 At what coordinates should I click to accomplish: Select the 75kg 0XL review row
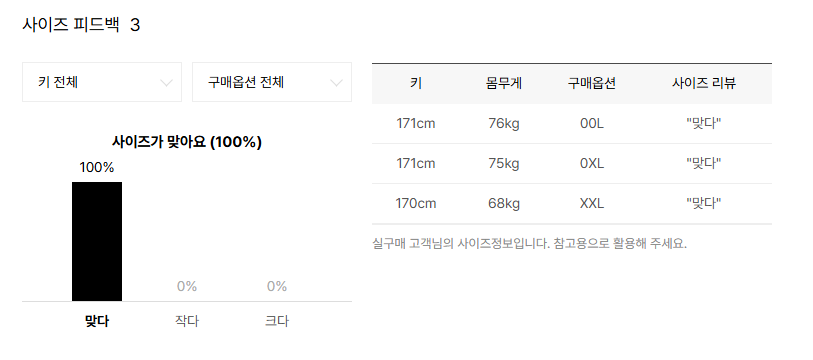tap(572, 163)
